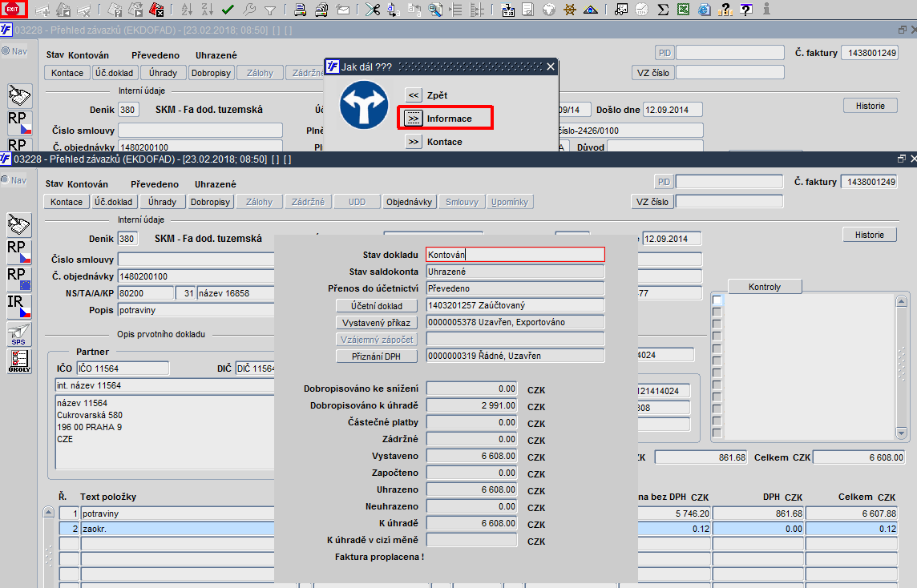Click the help question-mark with books icon

click(x=725, y=9)
